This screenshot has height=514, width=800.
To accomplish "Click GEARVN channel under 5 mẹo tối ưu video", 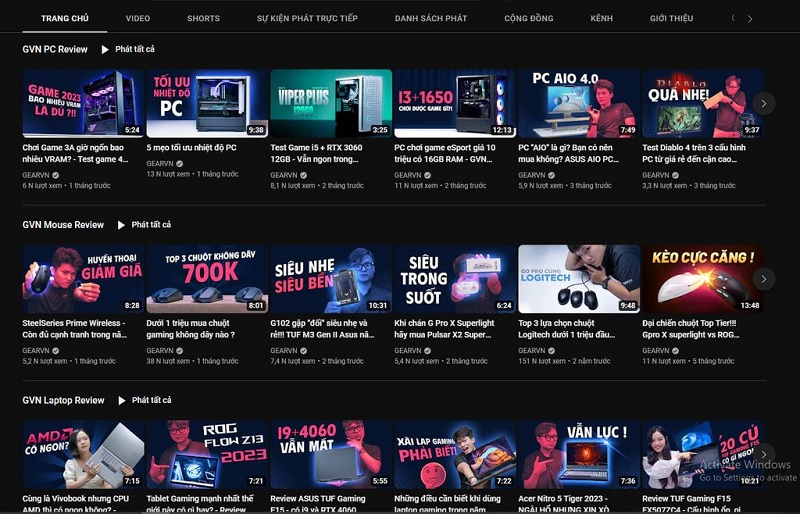I will pyautogui.click(x=160, y=163).
